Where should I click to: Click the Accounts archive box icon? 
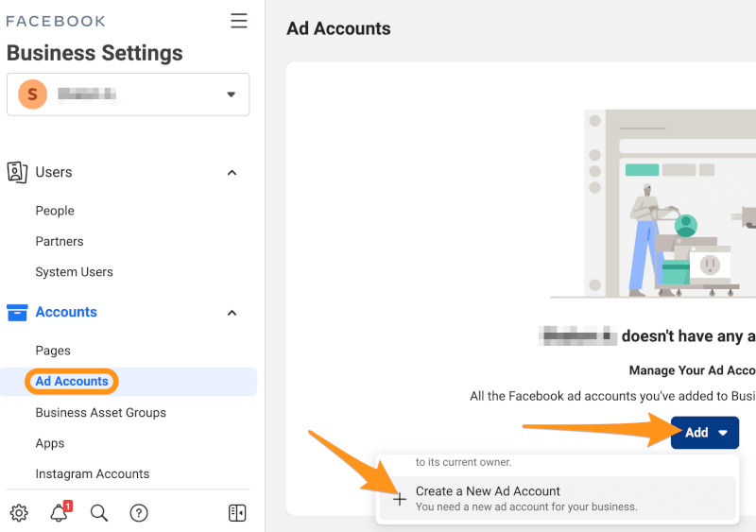[x=17, y=313]
